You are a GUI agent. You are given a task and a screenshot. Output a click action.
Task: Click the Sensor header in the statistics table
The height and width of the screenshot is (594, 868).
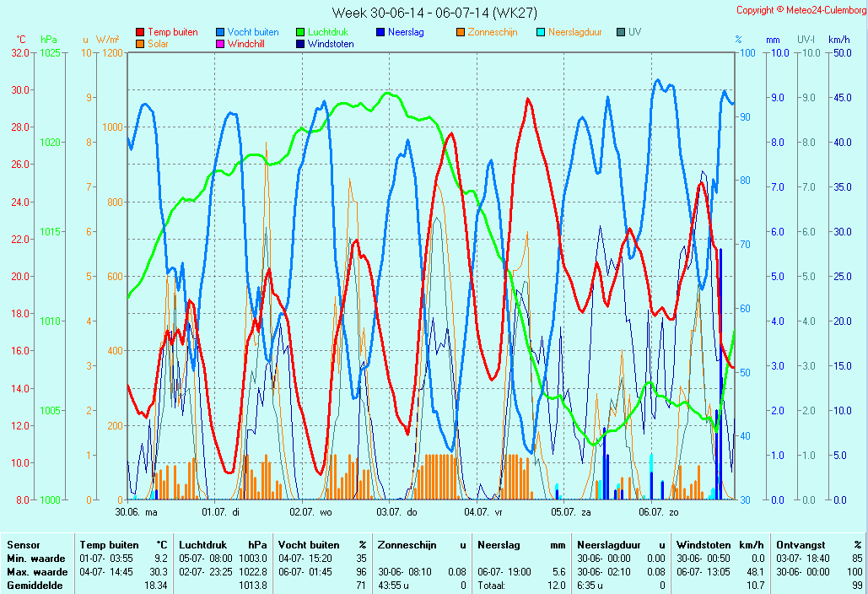coord(24,545)
